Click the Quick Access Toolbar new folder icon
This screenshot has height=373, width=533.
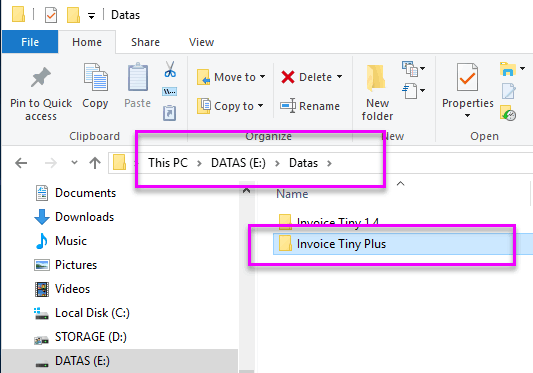pyautogui.click(x=73, y=15)
